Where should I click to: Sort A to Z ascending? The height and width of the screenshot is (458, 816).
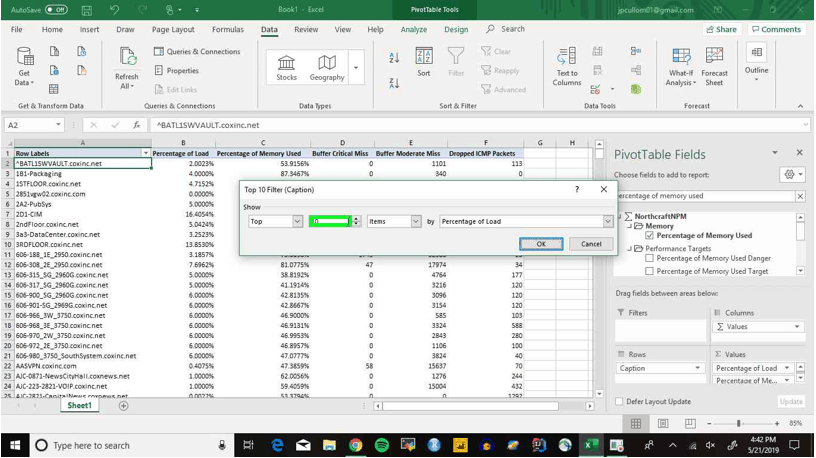coord(394,58)
